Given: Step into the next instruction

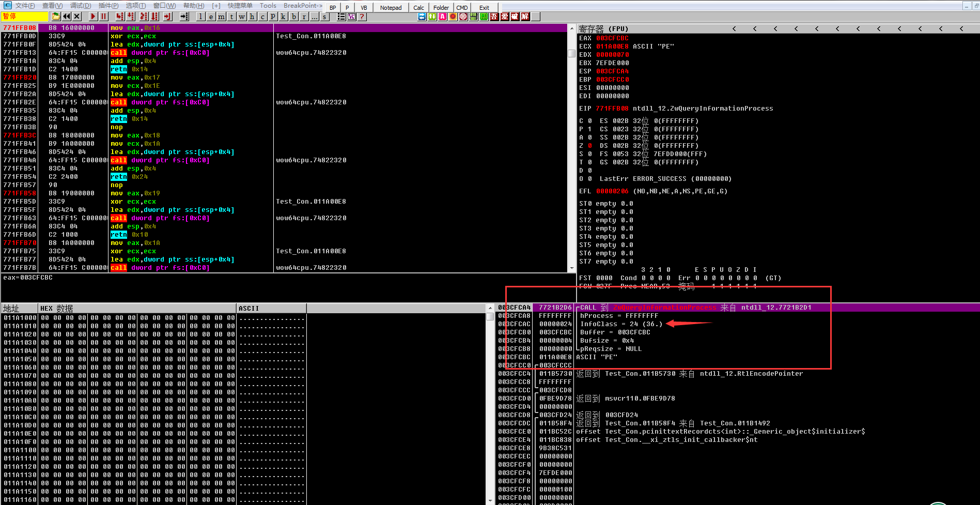Looking at the screenshot, I should [x=119, y=17].
